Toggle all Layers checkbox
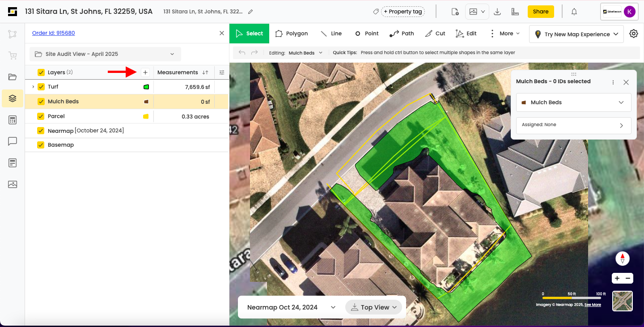This screenshot has width=644, height=327. tap(41, 72)
